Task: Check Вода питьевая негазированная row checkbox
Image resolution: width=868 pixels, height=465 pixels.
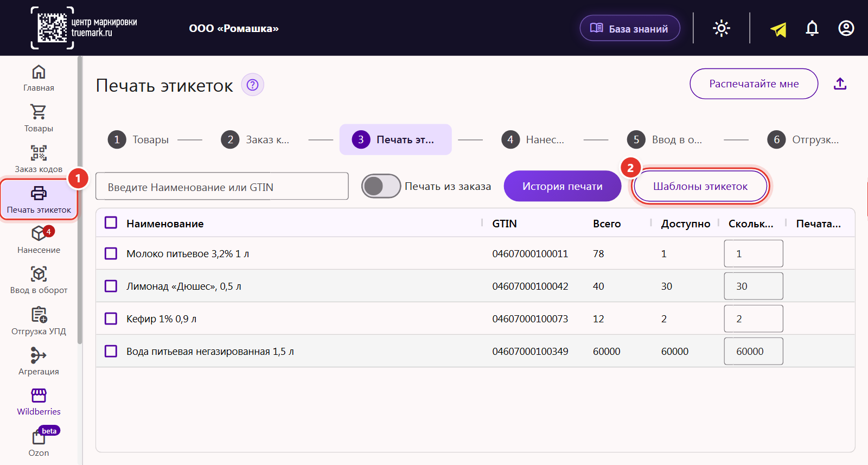Action: [x=111, y=351]
